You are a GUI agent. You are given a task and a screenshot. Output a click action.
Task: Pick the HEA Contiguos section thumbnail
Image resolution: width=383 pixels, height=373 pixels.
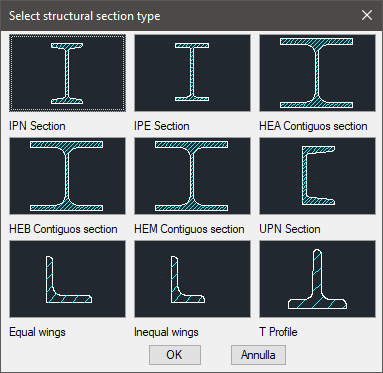click(317, 73)
